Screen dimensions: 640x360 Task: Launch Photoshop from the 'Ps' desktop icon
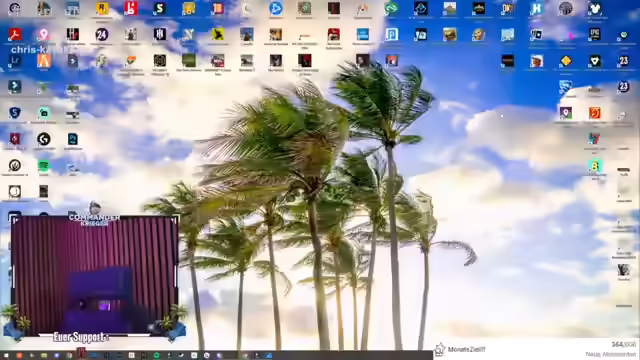coord(73,139)
